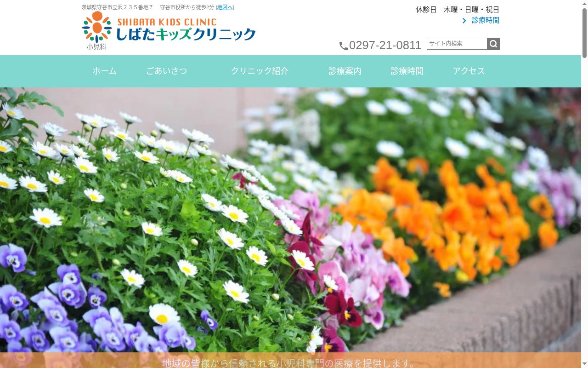Open the 診療案内 menu item
This screenshot has height=368, width=588.
(x=345, y=71)
